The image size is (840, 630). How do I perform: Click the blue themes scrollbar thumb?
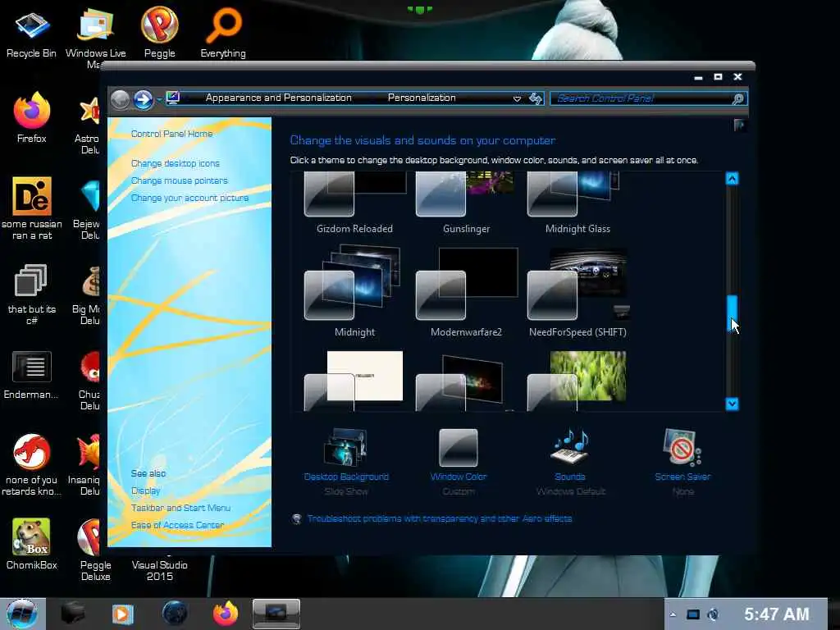(x=732, y=313)
